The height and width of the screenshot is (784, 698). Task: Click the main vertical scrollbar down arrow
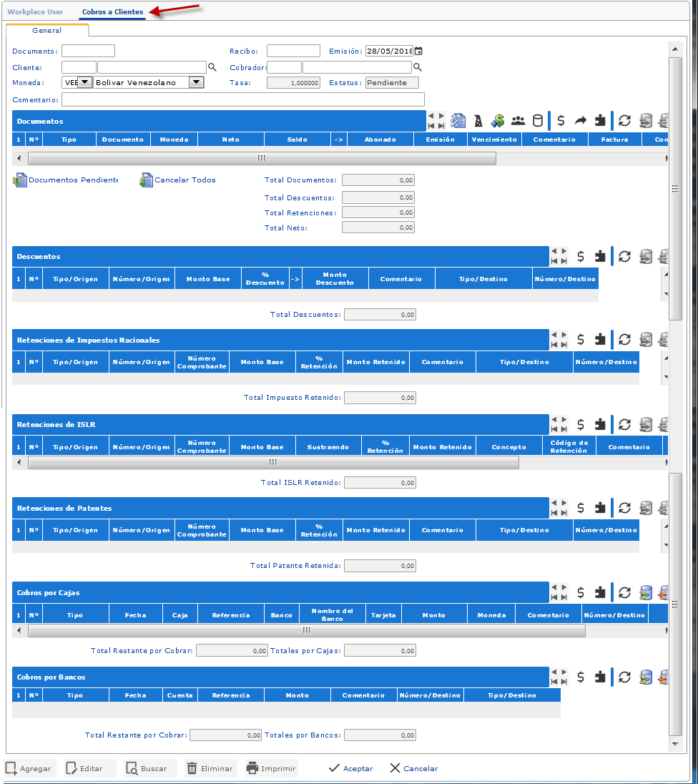pyautogui.click(x=675, y=744)
